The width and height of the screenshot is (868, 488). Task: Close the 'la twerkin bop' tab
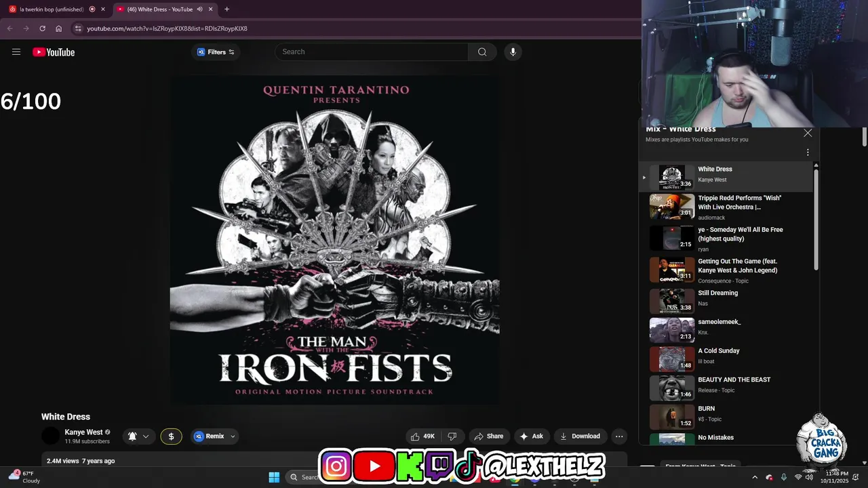pos(103,9)
